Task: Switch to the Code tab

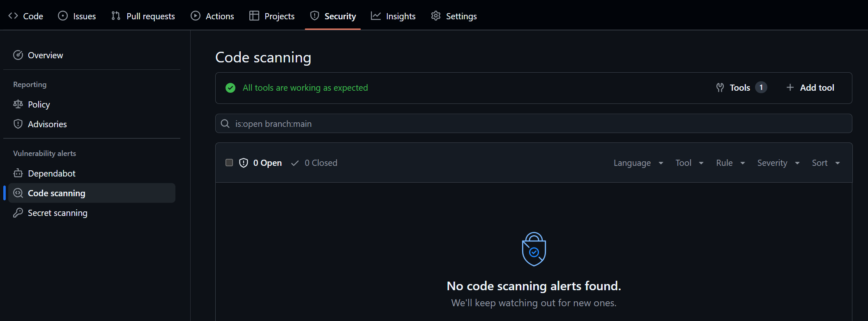Action: [26, 16]
